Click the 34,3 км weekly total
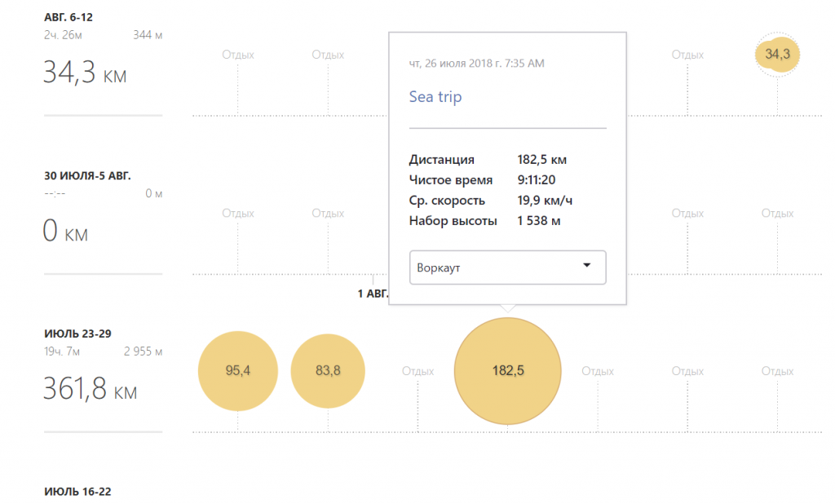Screen dimensions: 835x504 coord(85,73)
